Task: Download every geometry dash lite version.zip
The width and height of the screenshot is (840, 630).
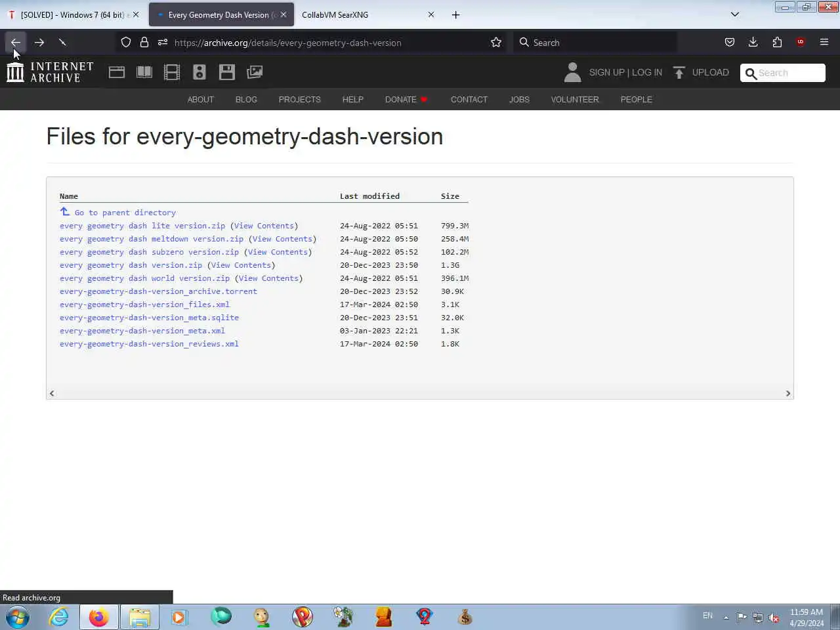Action: [142, 226]
